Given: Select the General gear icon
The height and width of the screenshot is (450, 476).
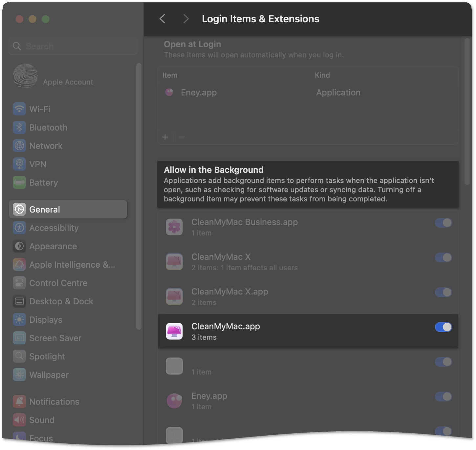Looking at the screenshot, I should pos(19,209).
